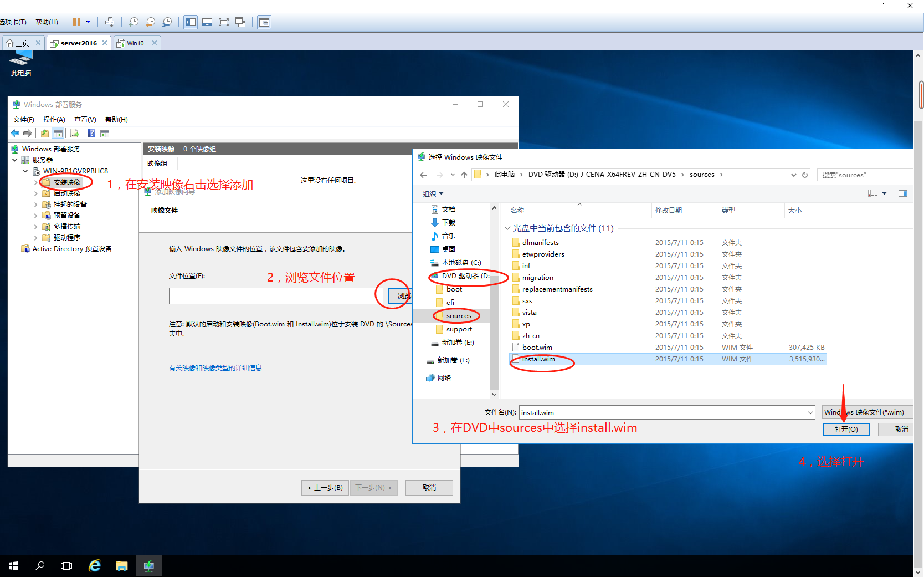Viewport: 924px width, 577px height.
Task: Revert to snapshot with the clock-arrow icon
Action: 150,22
